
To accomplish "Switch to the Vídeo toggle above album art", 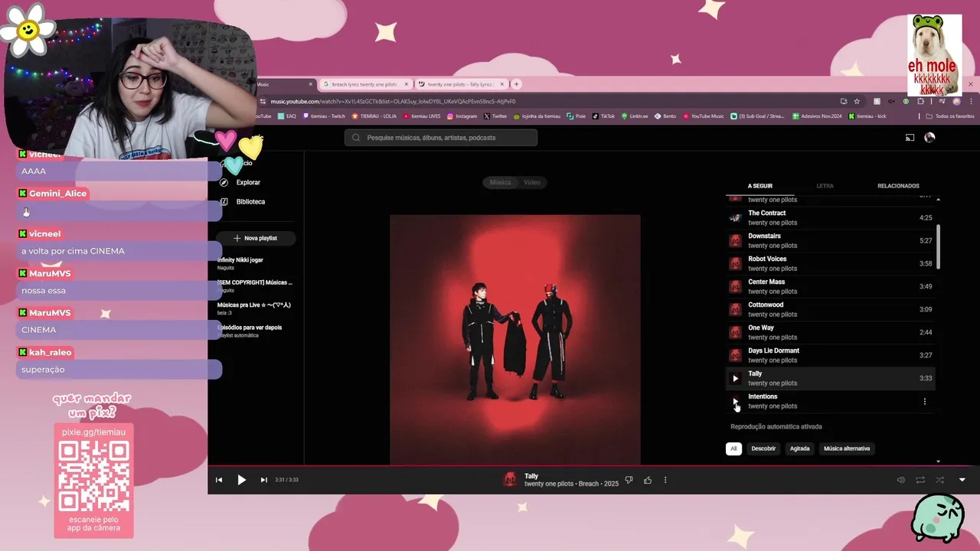I will 532,182.
